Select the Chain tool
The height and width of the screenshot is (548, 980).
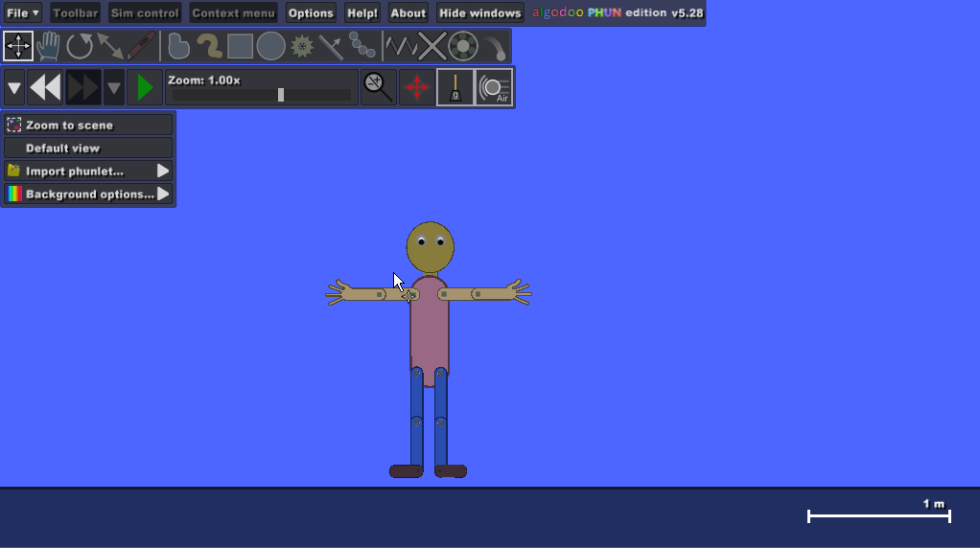[x=362, y=46]
